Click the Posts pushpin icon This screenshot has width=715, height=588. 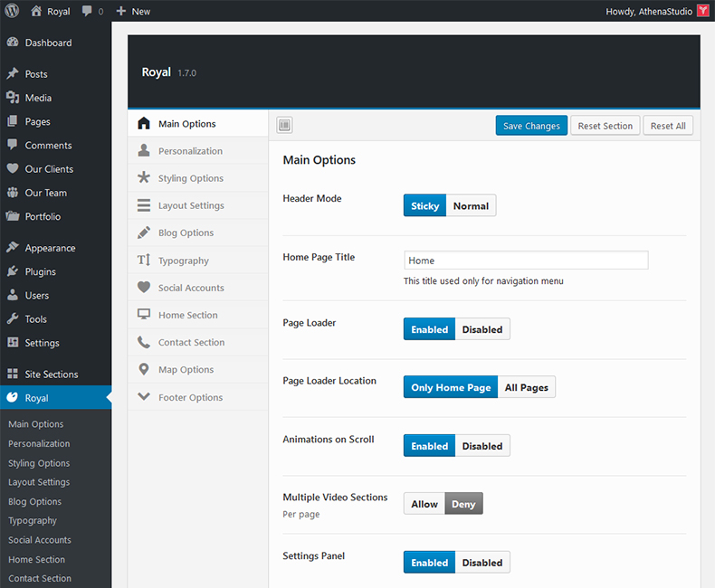click(x=13, y=73)
